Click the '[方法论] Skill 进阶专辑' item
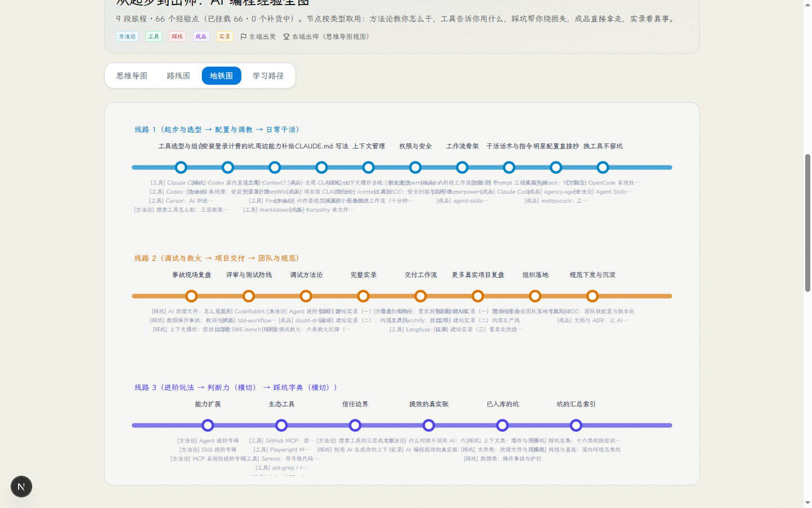This screenshot has width=812, height=508. pyautogui.click(x=208, y=450)
